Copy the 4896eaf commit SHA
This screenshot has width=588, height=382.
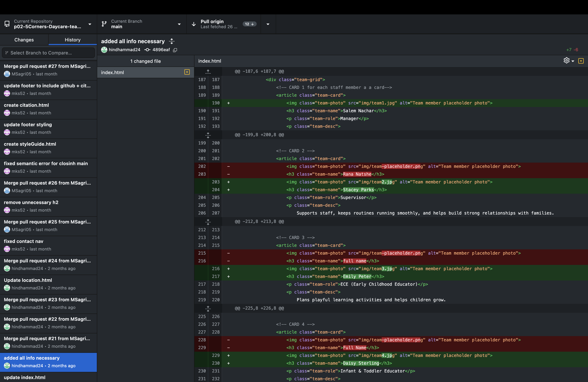tap(175, 50)
